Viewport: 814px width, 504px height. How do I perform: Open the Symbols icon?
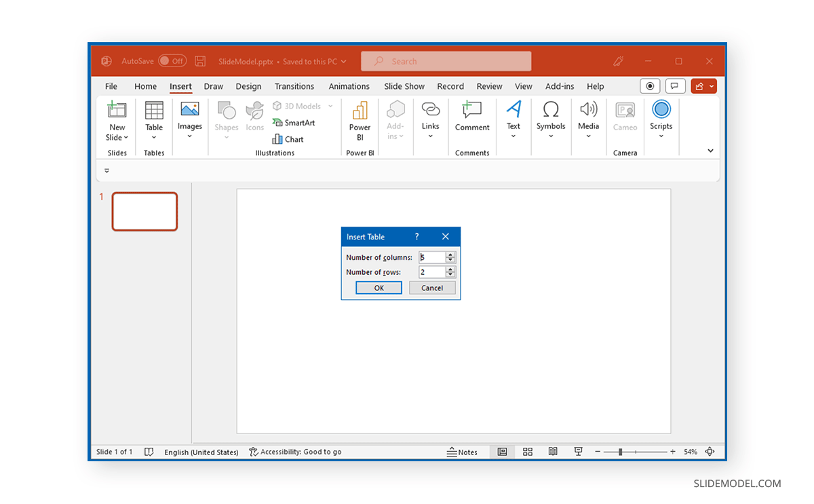[551, 109]
